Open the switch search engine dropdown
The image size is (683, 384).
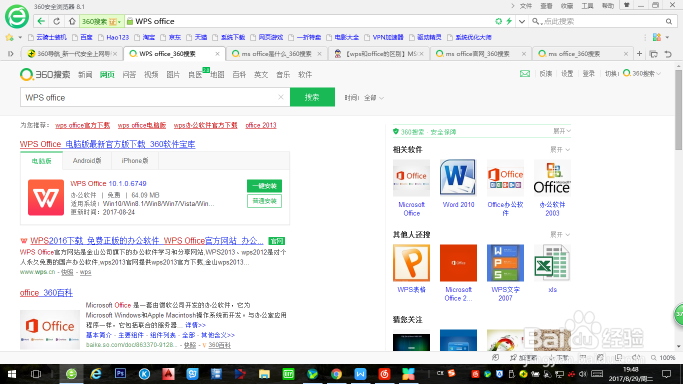[x=642, y=73]
